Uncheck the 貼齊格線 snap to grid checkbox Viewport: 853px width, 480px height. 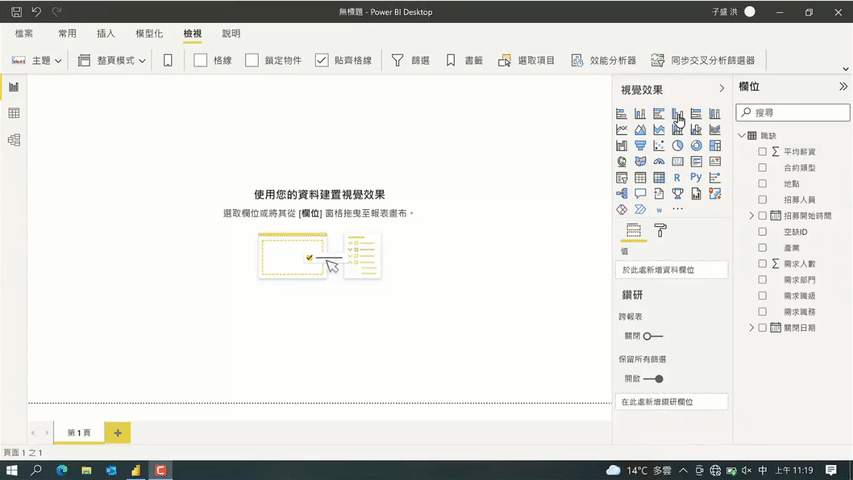click(322, 60)
